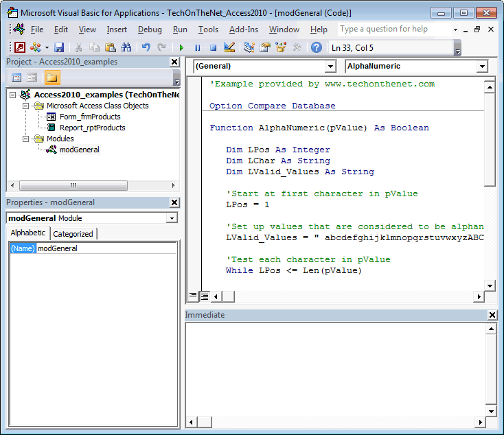Open help question dropdown arrow
This screenshot has height=435, width=504.
455,30
